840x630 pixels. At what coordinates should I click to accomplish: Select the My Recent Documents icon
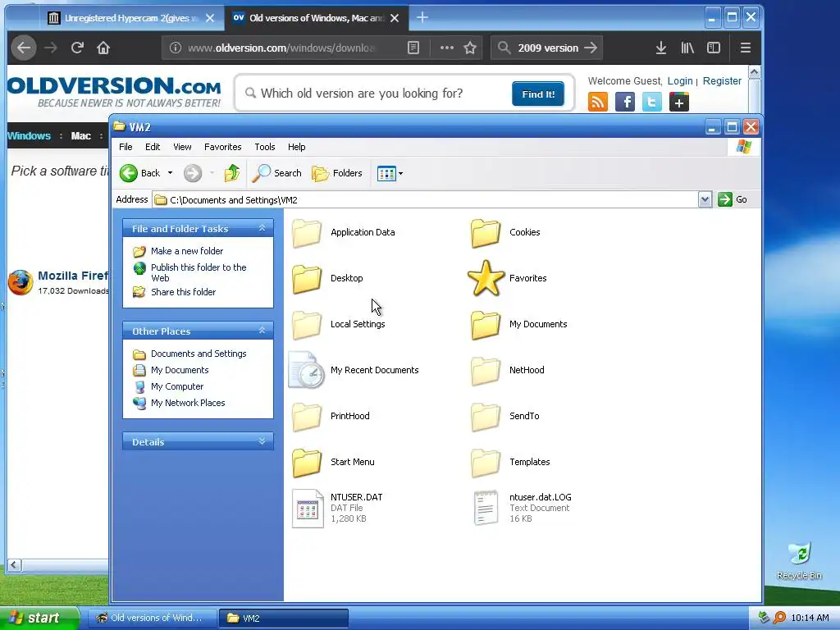click(x=307, y=370)
